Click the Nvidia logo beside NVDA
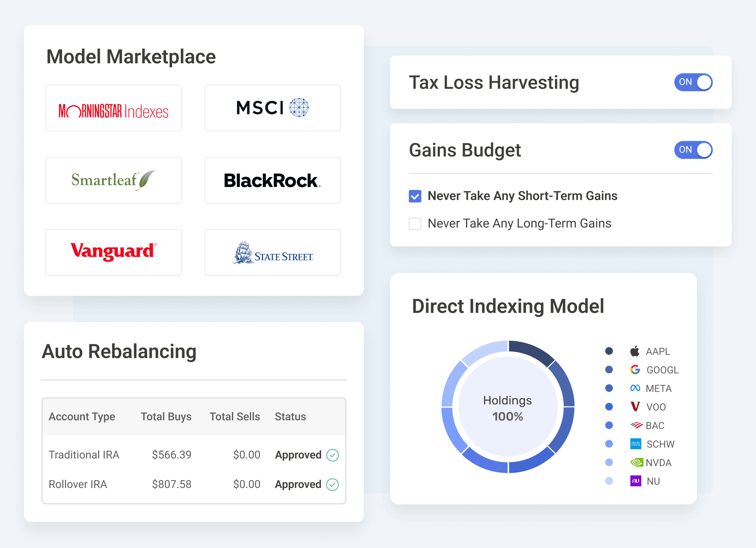This screenshot has height=548, width=756. click(x=636, y=462)
